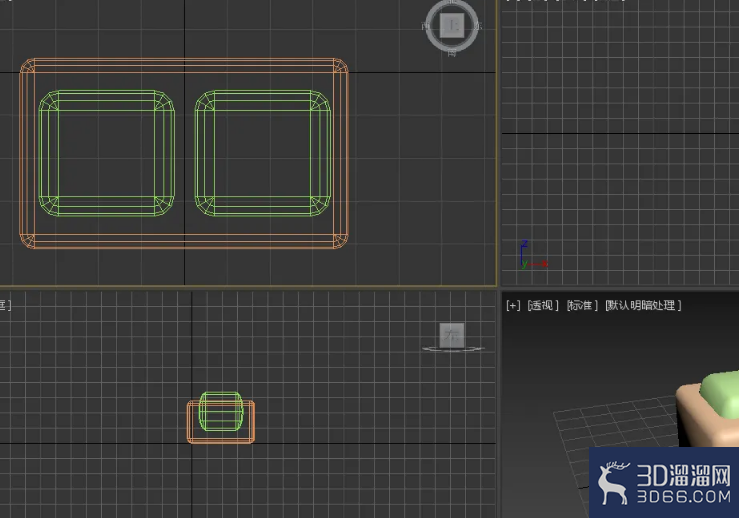Click the ViewCube compass East label

click(x=479, y=26)
